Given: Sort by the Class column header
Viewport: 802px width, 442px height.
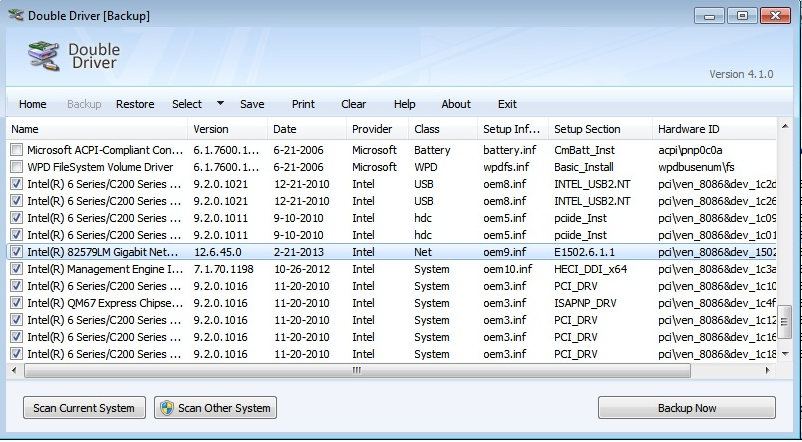Looking at the screenshot, I should tap(443, 129).
